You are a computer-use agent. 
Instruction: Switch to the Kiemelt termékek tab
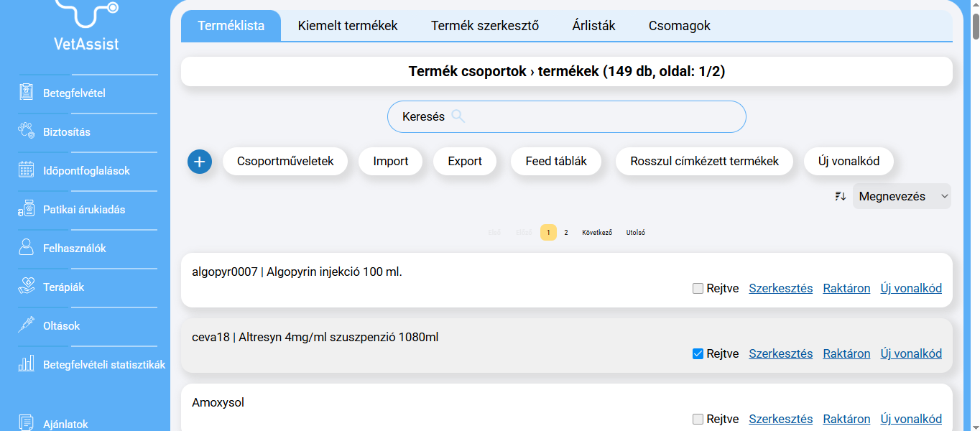point(348,26)
